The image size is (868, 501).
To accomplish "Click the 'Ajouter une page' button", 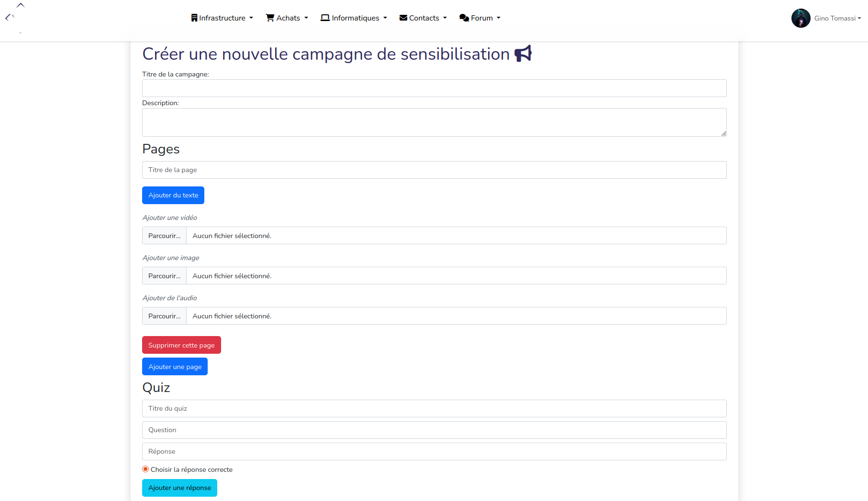I will [x=174, y=366].
